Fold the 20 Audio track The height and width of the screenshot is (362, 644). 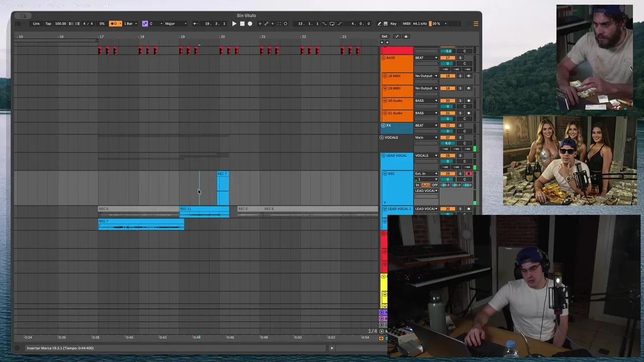click(x=385, y=101)
